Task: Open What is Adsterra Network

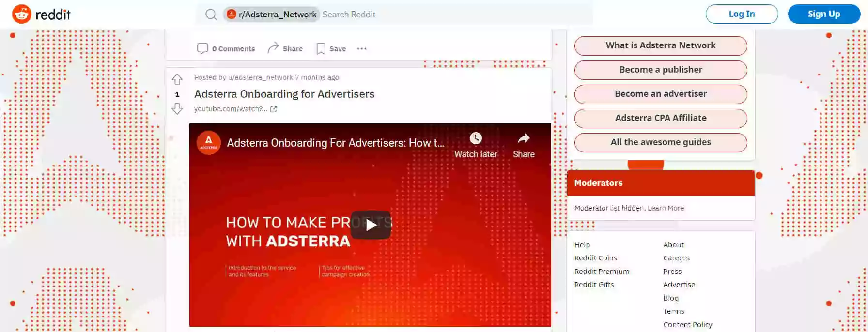Action: click(661, 45)
